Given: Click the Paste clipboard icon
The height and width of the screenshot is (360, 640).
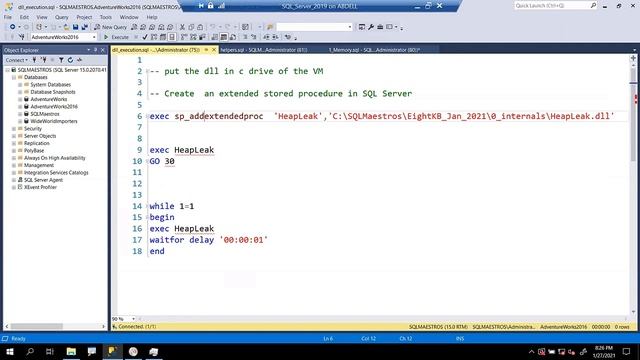Looking at the screenshot, I should 200,27.
